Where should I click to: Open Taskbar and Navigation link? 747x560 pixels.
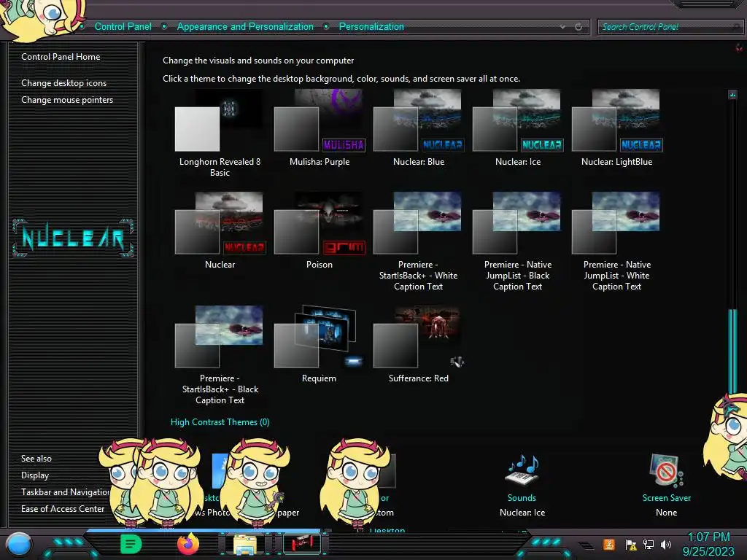coord(65,492)
